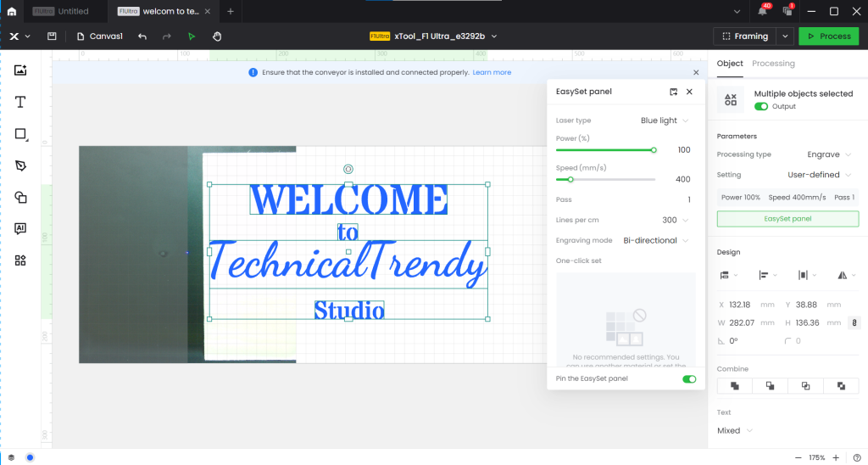Select the green arrow selection tool
This screenshot has height=465, width=868.
click(x=192, y=36)
